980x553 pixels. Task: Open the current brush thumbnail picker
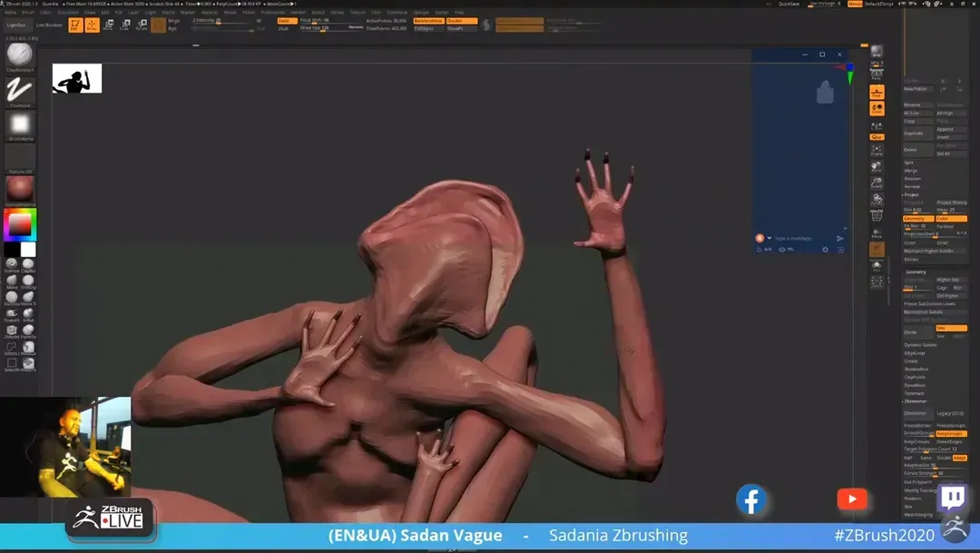[20, 55]
